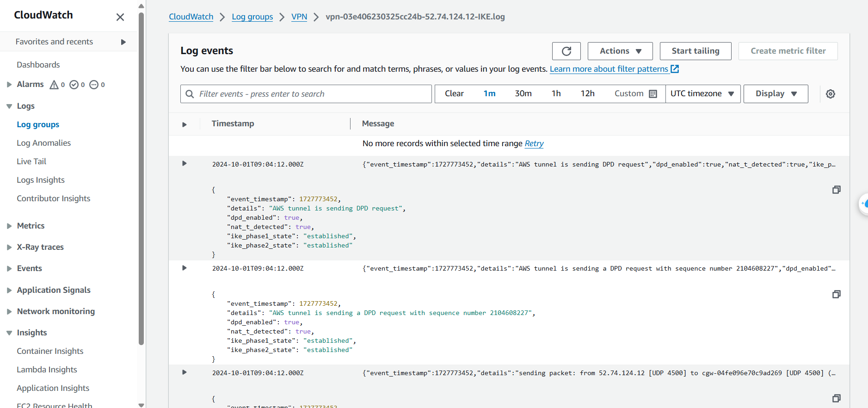Image resolution: width=868 pixels, height=408 pixels.
Task: Click the sidebar vertical scrollbar
Action: click(x=142, y=179)
